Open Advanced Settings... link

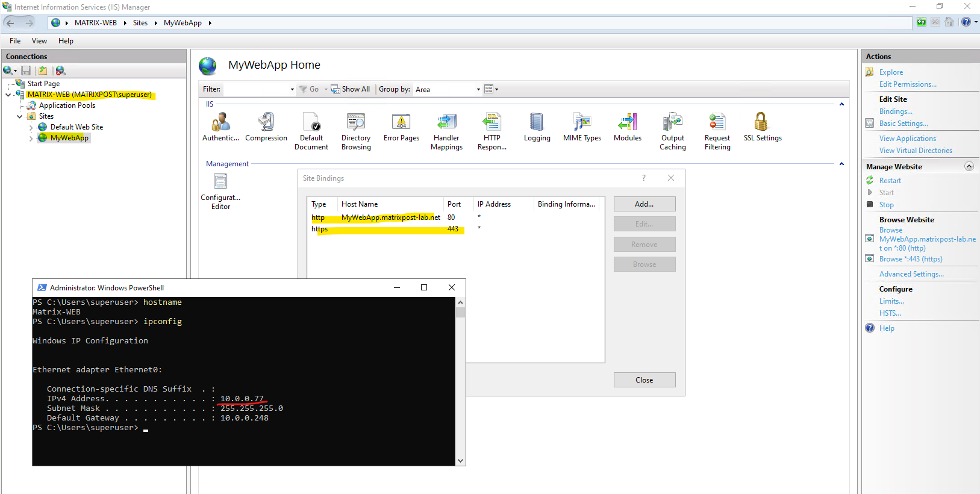911,274
